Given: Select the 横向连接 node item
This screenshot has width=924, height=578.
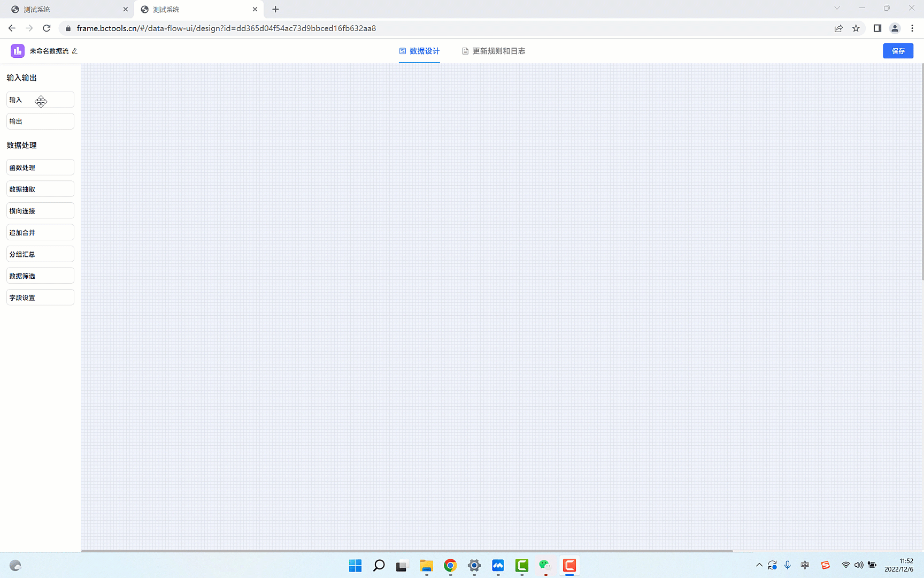Looking at the screenshot, I should (x=40, y=211).
